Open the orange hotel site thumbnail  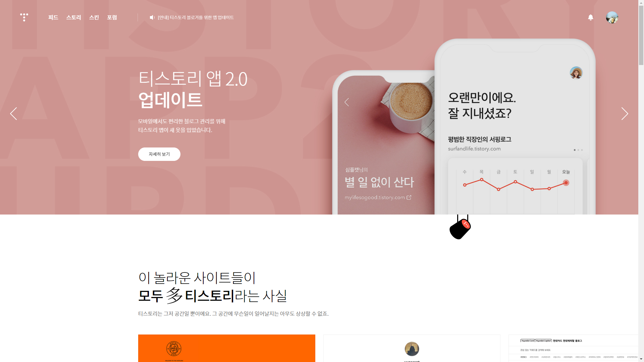tap(227, 348)
